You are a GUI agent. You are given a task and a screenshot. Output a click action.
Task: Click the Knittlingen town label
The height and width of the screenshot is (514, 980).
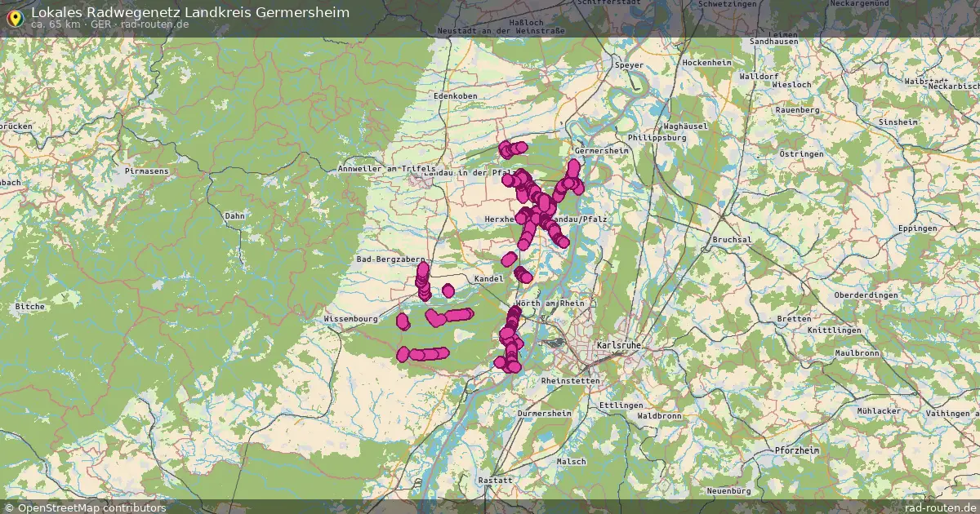(835, 330)
